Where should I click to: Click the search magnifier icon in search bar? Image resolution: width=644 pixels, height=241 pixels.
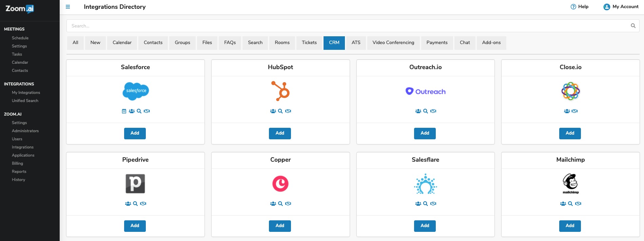click(x=633, y=26)
